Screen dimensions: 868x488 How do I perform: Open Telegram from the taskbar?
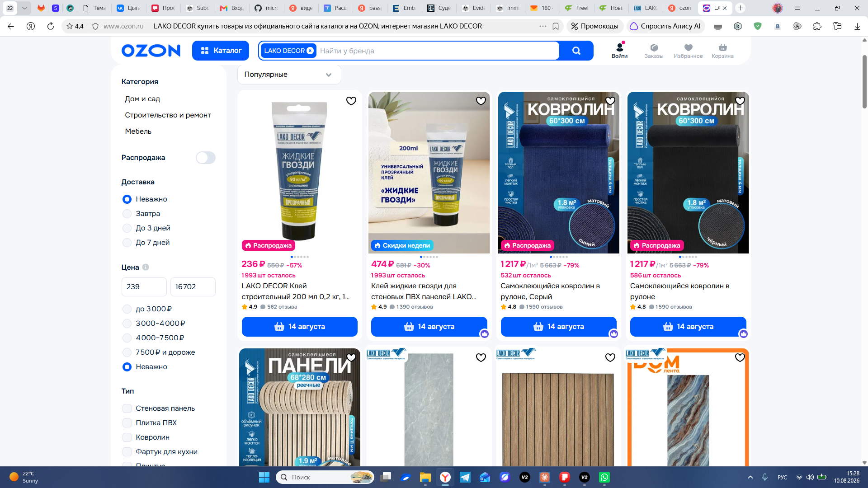coord(465,477)
